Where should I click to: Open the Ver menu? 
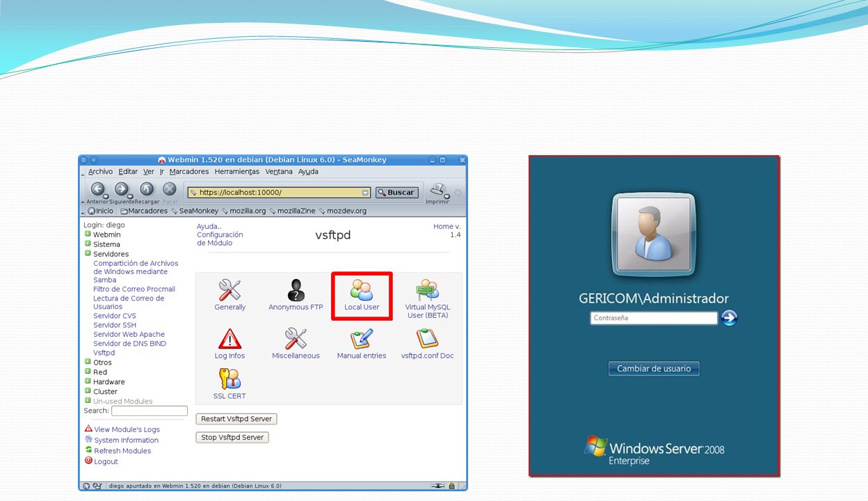pos(149,171)
